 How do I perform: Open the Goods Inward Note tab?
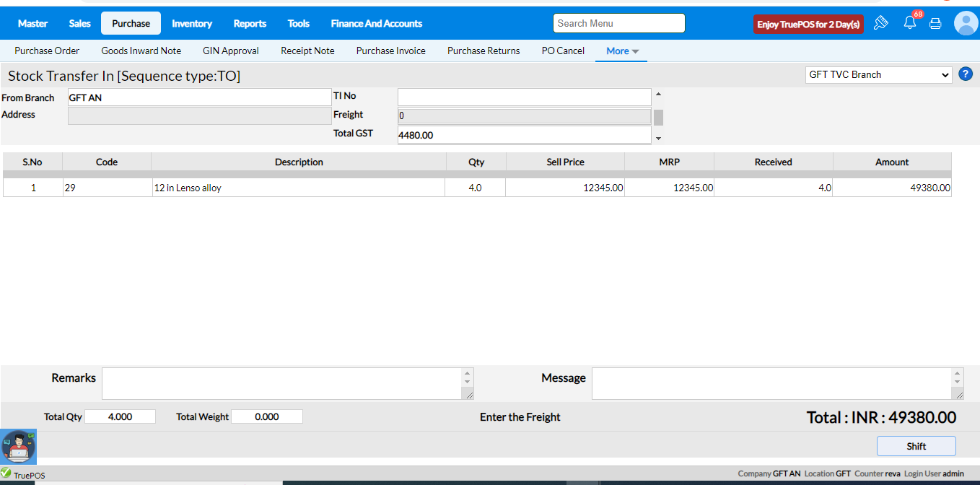(x=141, y=51)
